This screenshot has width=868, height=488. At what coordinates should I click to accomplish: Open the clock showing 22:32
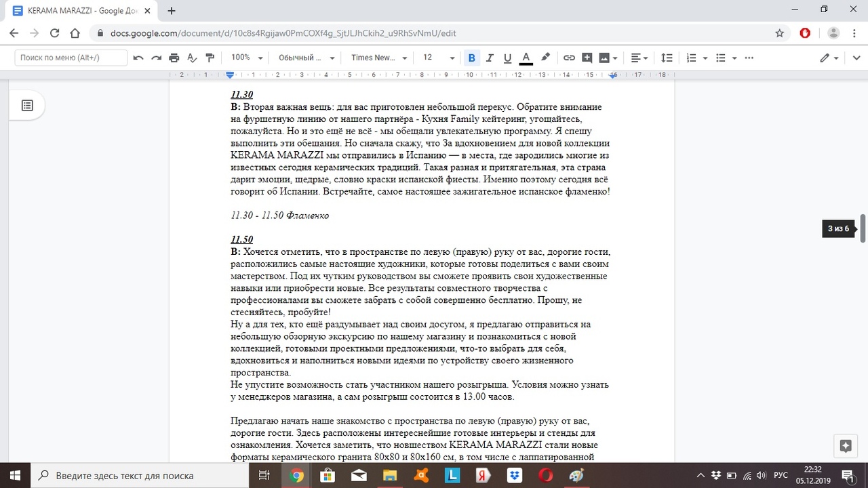pyautogui.click(x=812, y=475)
